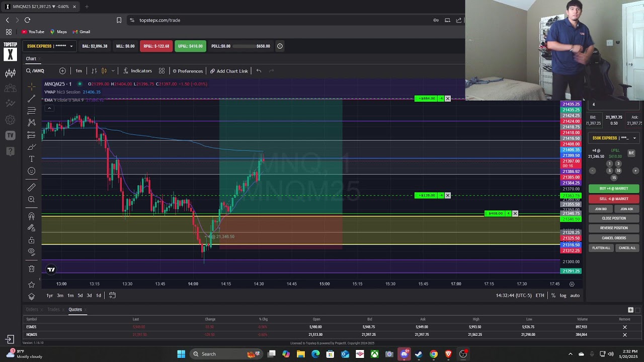Click the undo arrow in chart toolbar
The image size is (644, 362).
259,71
